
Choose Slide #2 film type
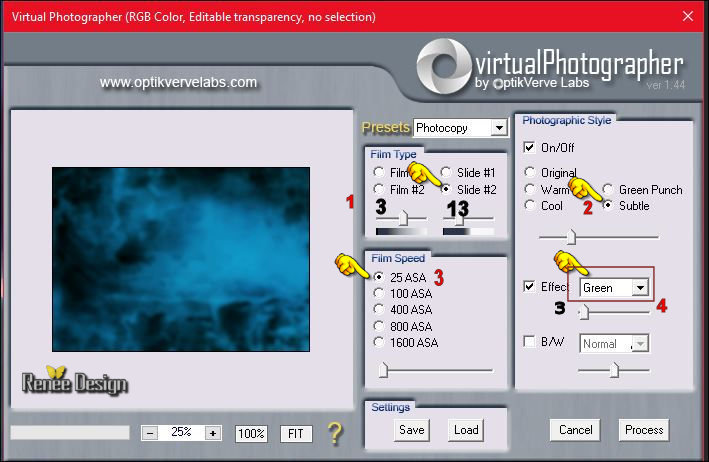(x=446, y=189)
